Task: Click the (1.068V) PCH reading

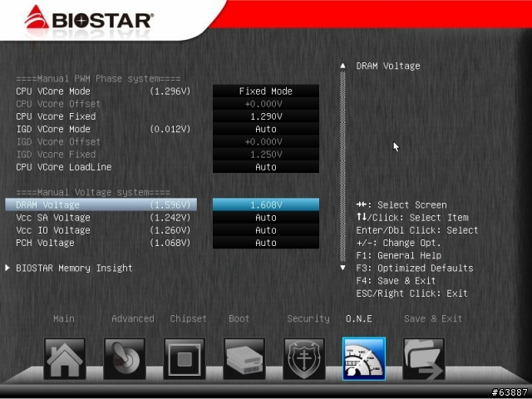Action: pyautogui.click(x=170, y=243)
